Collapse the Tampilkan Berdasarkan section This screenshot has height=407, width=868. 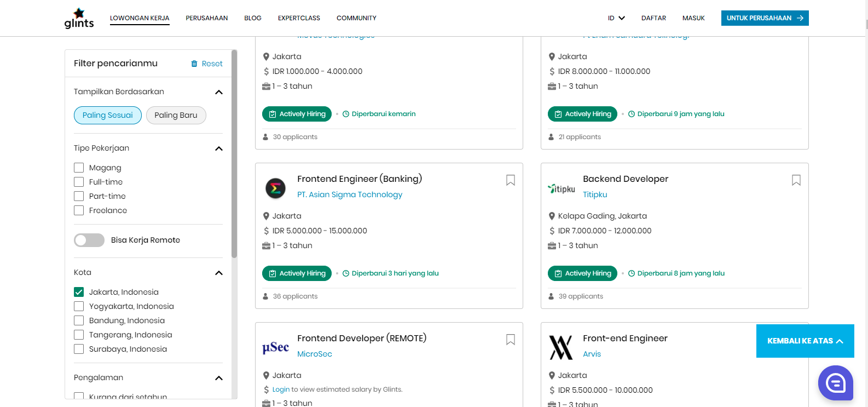pyautogui.click(x=219, y=92)
